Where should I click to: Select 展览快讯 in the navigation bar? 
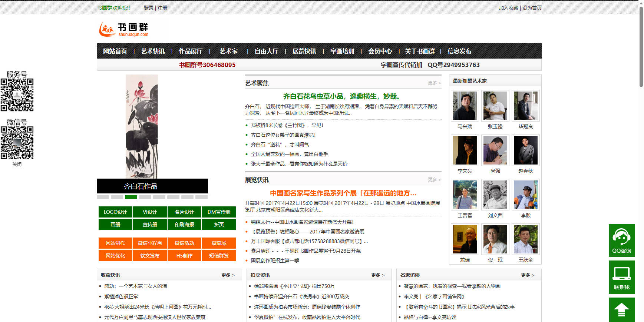(x=304, y=51)
